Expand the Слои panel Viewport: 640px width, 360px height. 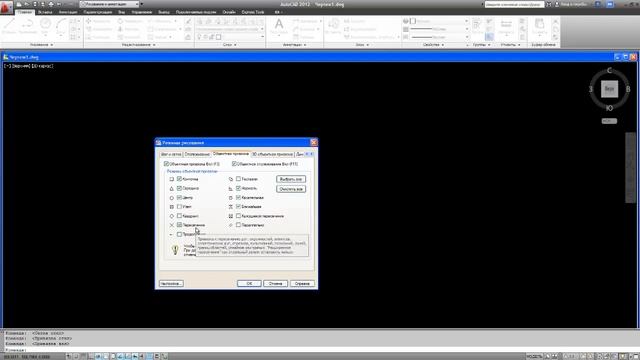(x=230, y=44)
